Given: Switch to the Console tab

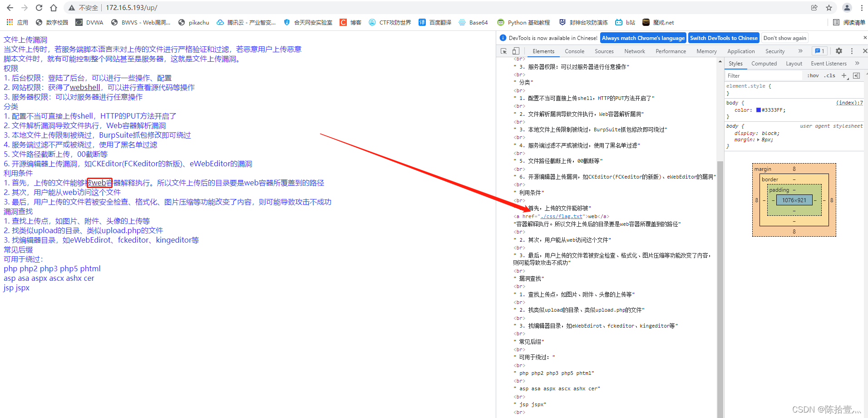Looking at the screenshot, I should 574,51.
